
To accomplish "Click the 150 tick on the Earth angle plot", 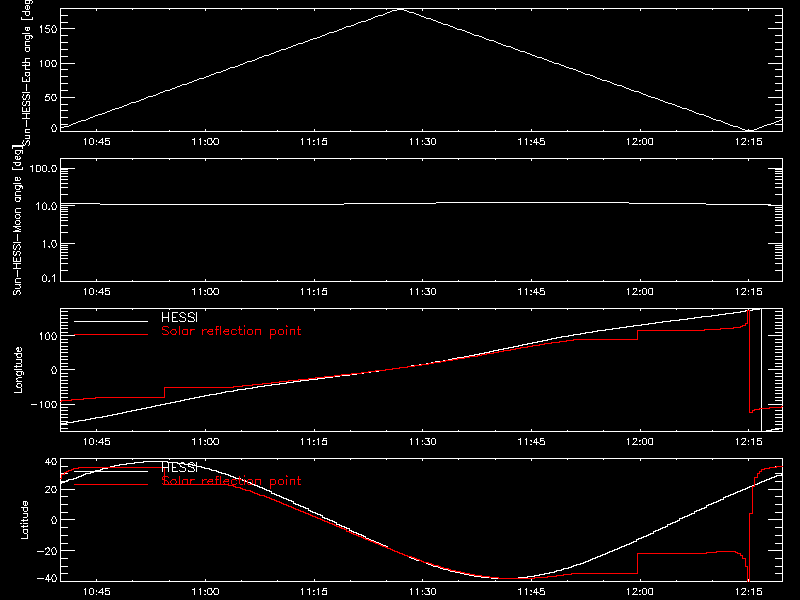I will [x=47, y=29].
